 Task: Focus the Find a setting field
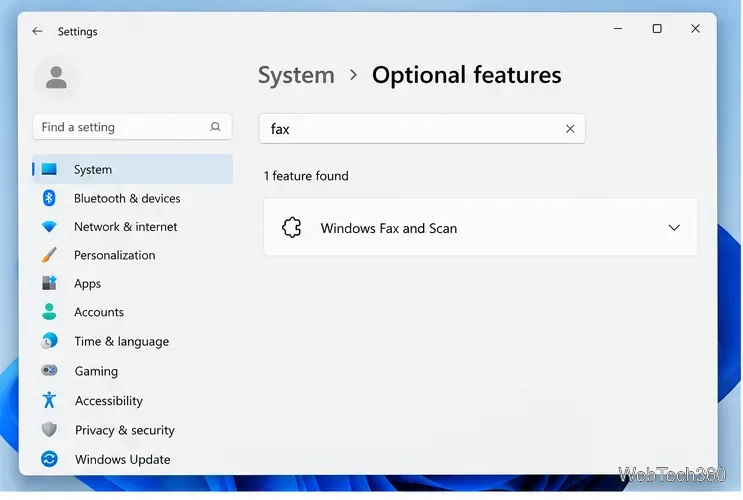[132, 127]
